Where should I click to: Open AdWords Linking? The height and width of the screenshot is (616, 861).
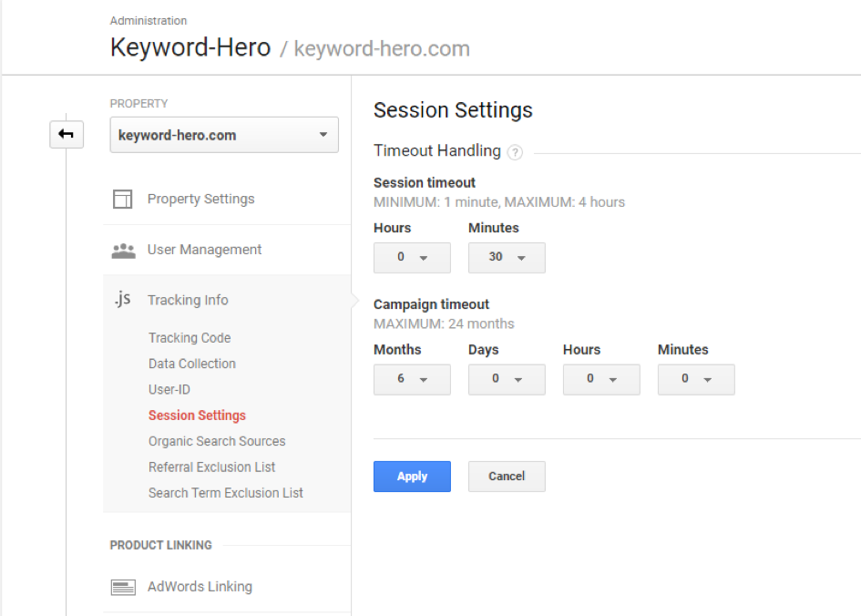point(200,587)
